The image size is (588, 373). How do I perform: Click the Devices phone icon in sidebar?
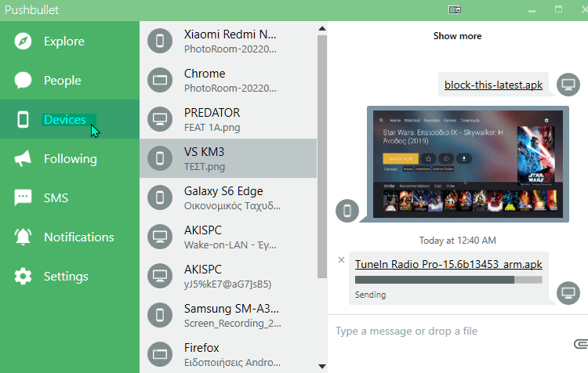point(23,119)
